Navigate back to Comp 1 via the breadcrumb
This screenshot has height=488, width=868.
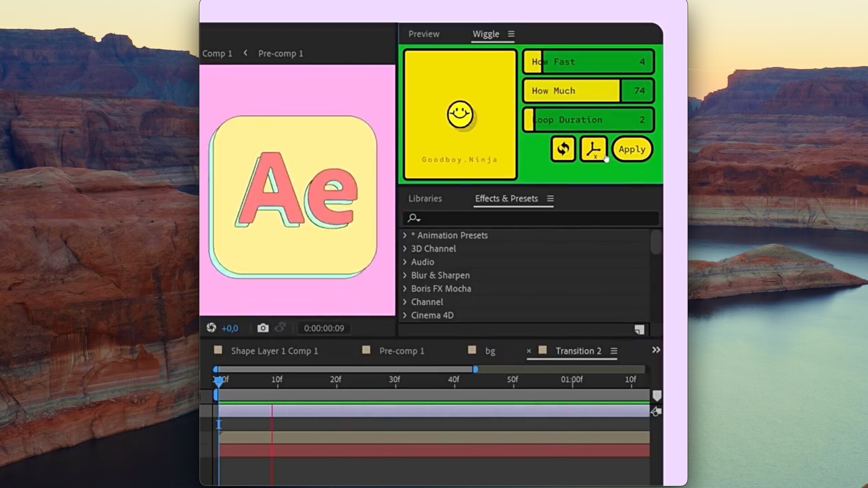(217, 53)
